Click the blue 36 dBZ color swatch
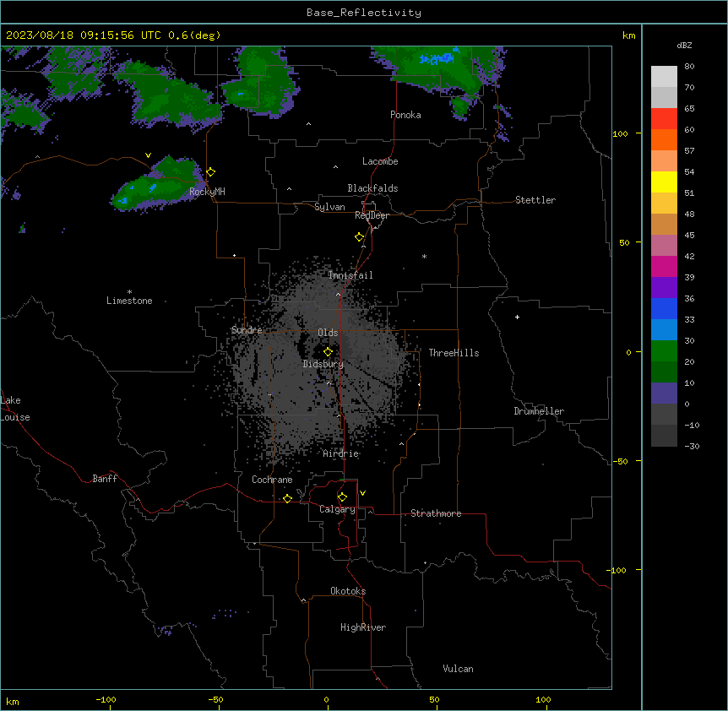 (x=664, y=308)
